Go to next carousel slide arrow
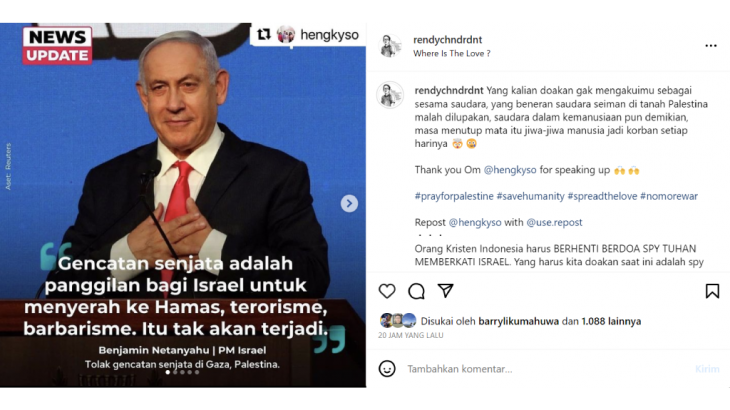730x410 pixels. 349,203
